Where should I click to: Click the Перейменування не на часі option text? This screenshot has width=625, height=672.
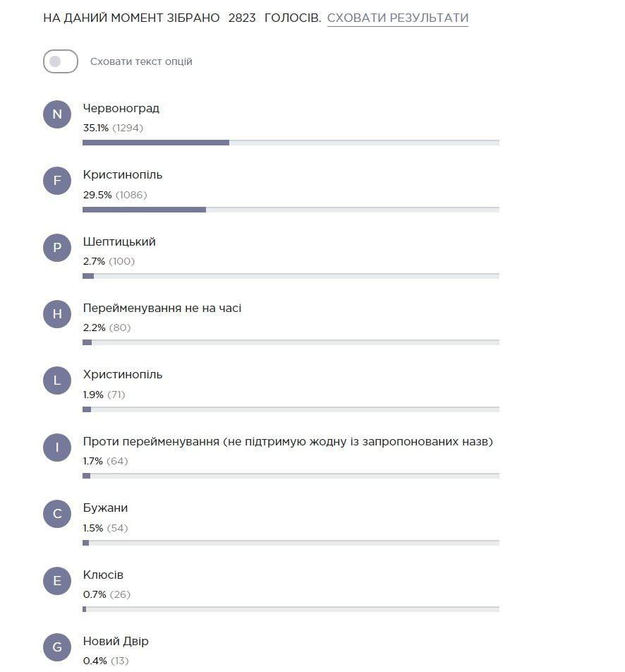coord(163,308)
